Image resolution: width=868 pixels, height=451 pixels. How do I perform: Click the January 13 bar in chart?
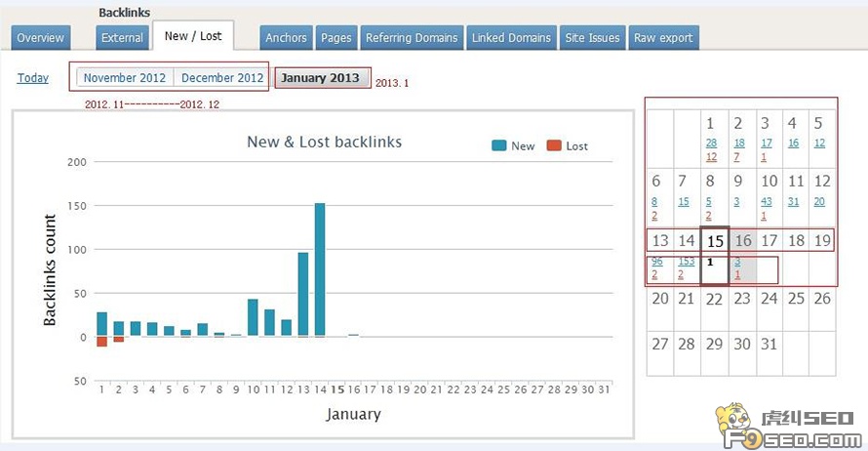[x=302, y=293]
